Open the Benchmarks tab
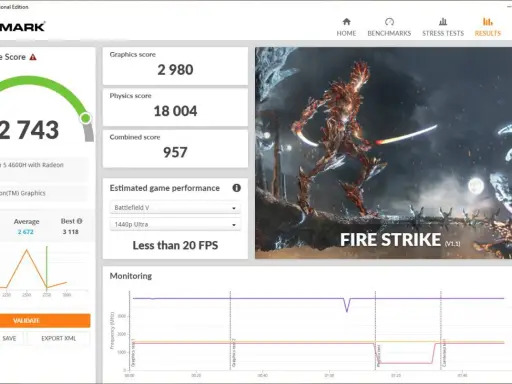 389,27
